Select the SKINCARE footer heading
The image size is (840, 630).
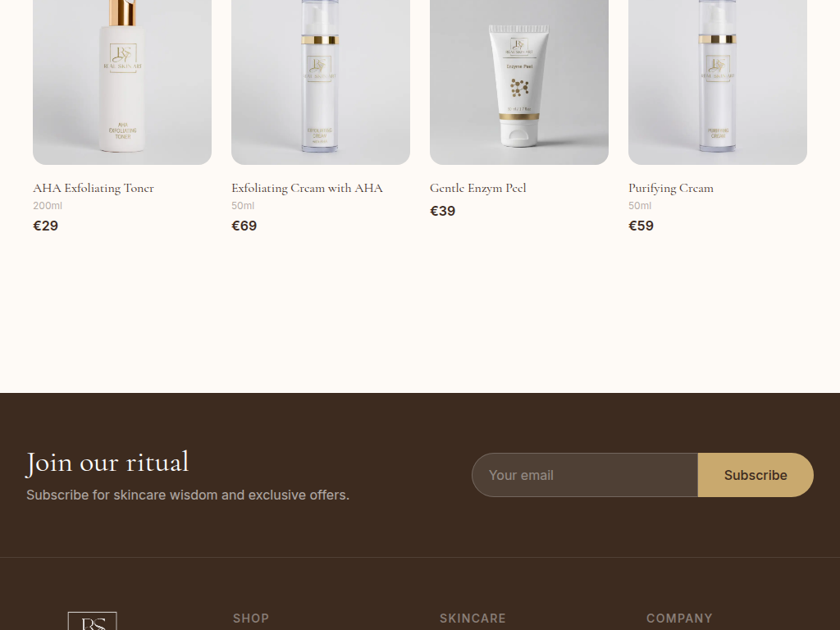point(472,619)
